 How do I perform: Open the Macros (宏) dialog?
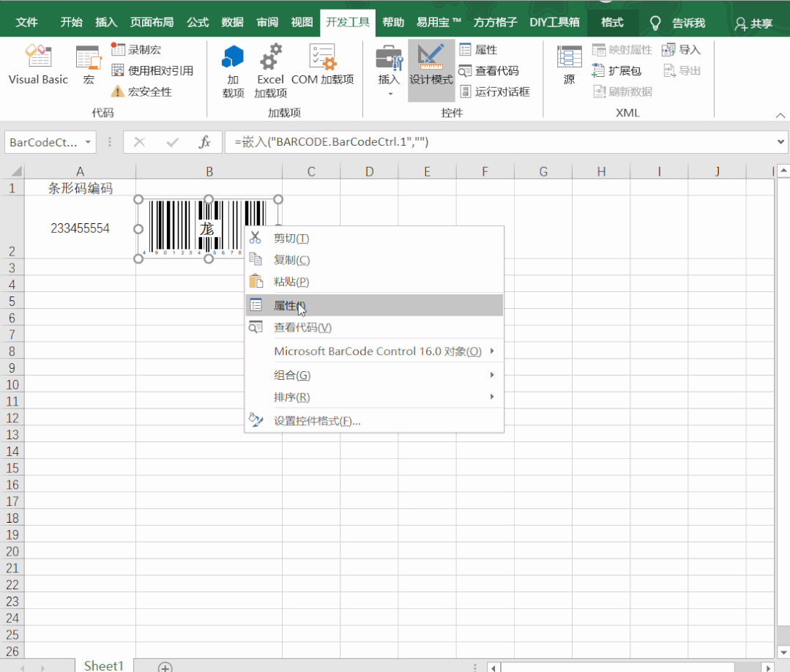click(x=89, y=64)
